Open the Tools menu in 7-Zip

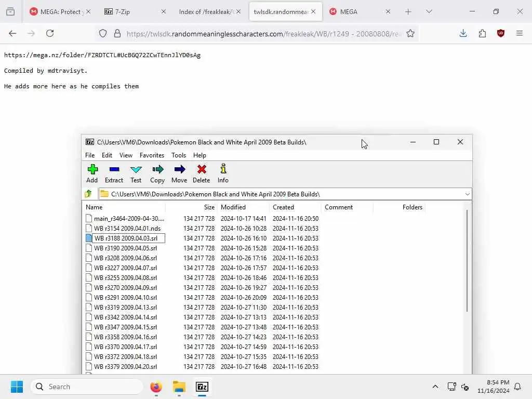[x=179, y=155]
